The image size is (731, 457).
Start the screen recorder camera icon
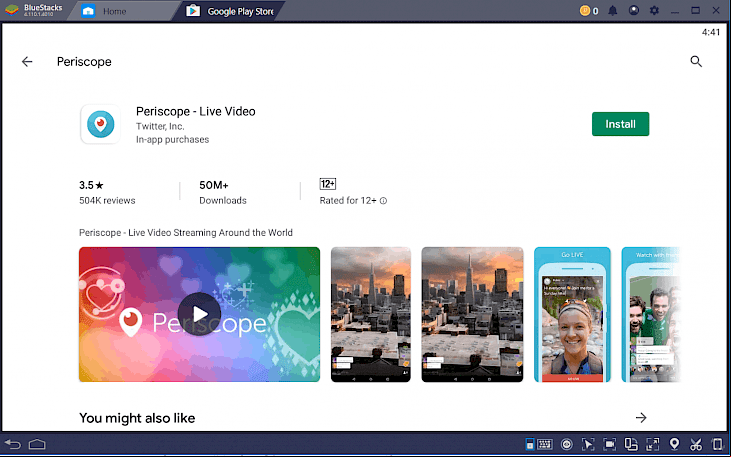click(x=609, y=444)
